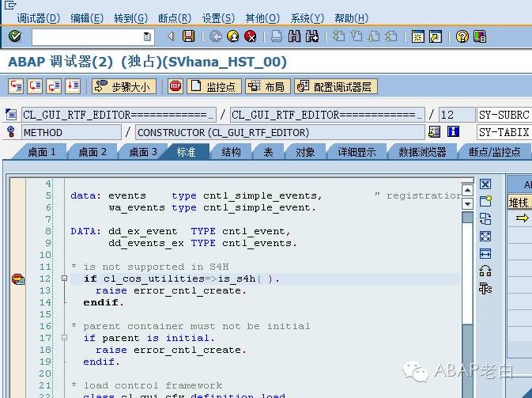Open the 帮助(H) menu
Image resolution: width=532 pixels, height=398 pixels.
(351, 18)
